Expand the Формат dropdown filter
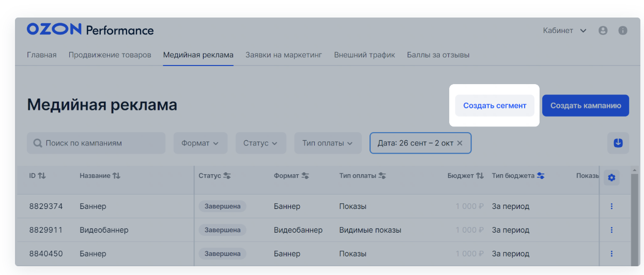 tap(200, 143)
